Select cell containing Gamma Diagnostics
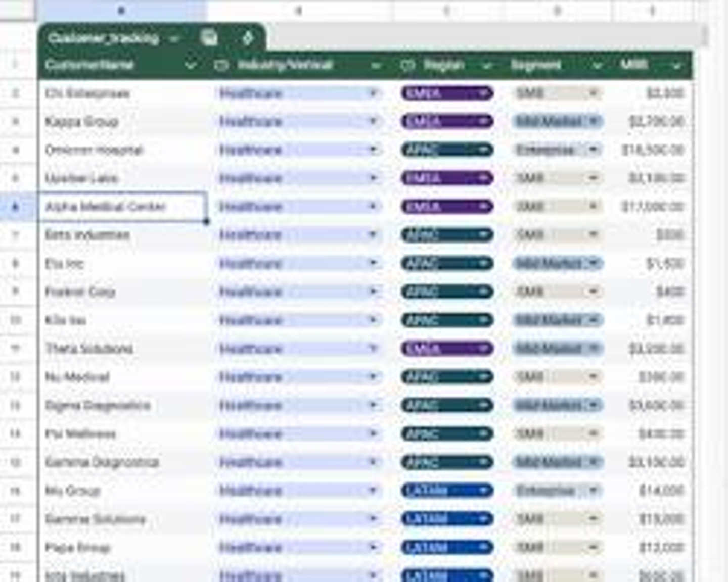 pos(122,462)
